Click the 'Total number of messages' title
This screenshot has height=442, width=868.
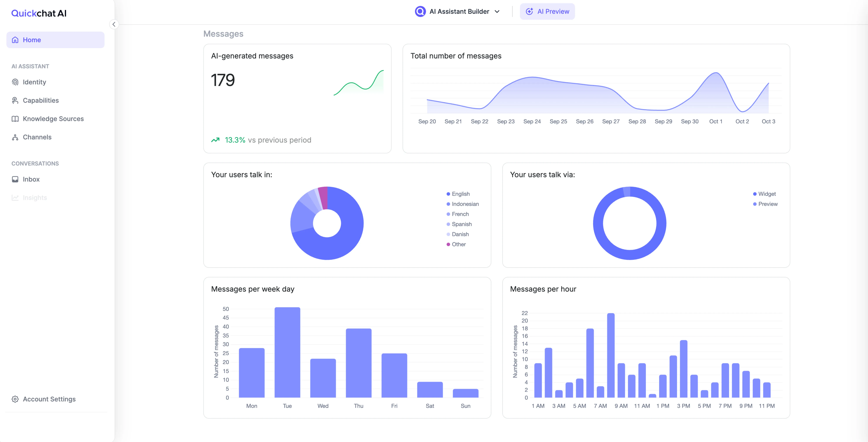pyautogui.click(x=456, y=56)
